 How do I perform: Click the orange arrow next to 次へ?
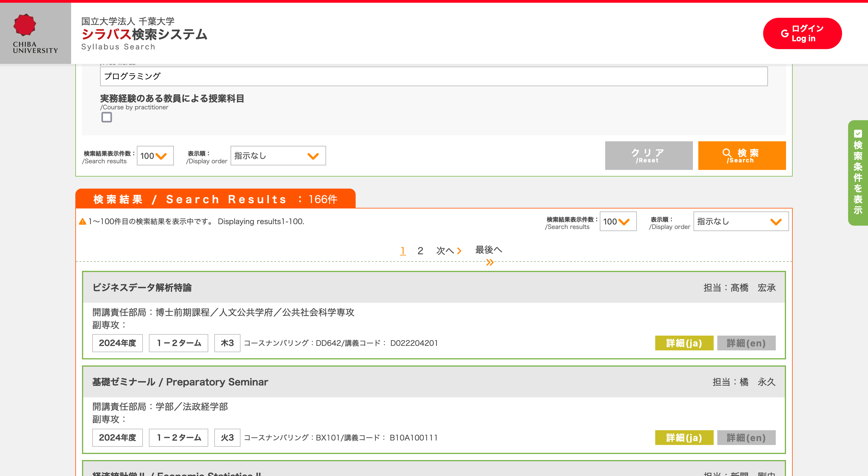(459, 251)
